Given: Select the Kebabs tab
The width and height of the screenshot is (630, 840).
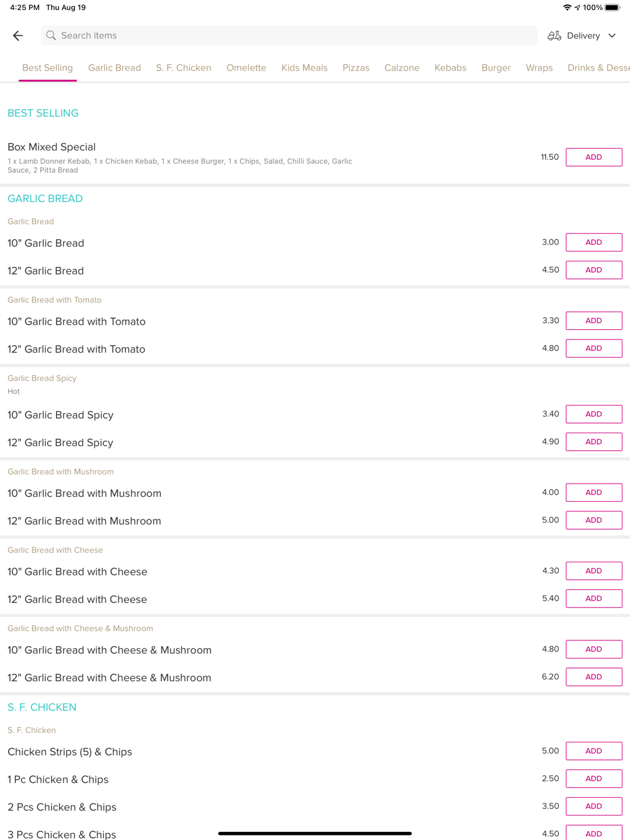Looking at the screenshot, I should point(450,68).
